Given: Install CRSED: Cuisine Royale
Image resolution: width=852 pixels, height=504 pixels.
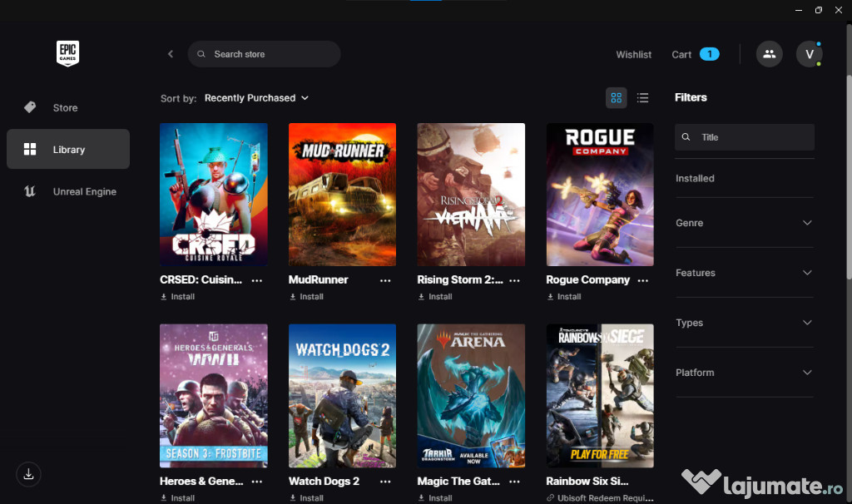Looking at the screenshot, I should coord(178,297).
